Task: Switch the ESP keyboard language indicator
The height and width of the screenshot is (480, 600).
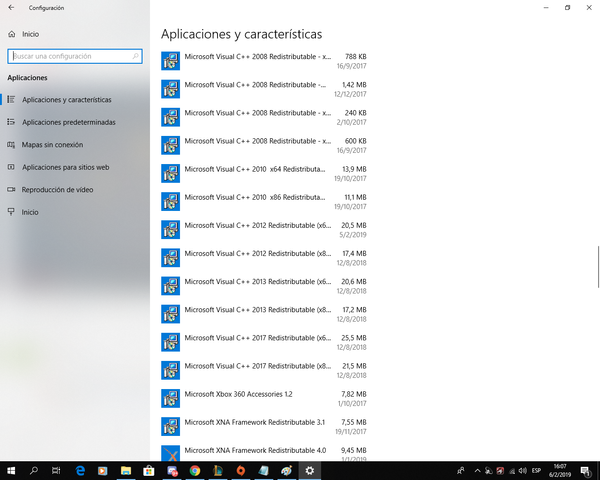Action: 536,470
